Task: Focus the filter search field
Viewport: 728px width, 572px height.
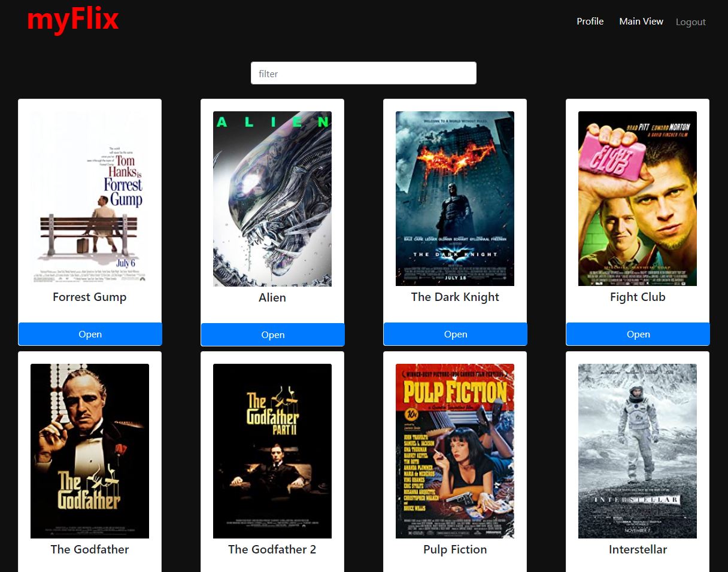Action: tap(363, 73)
